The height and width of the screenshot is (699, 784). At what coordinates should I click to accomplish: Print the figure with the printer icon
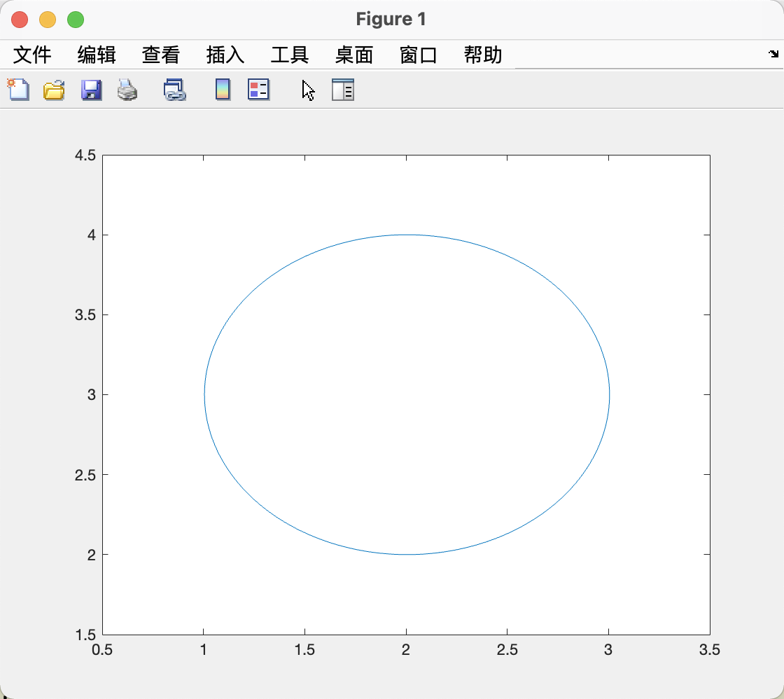127,90
